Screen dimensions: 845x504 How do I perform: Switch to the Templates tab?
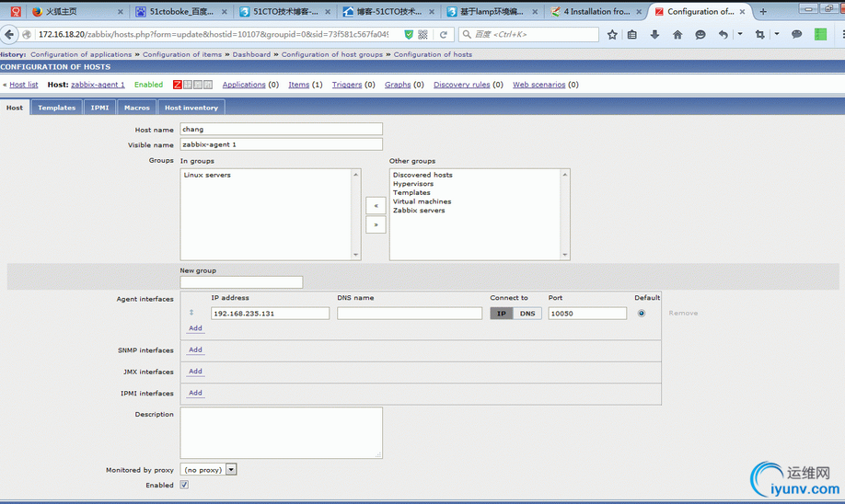pos(56,108)
